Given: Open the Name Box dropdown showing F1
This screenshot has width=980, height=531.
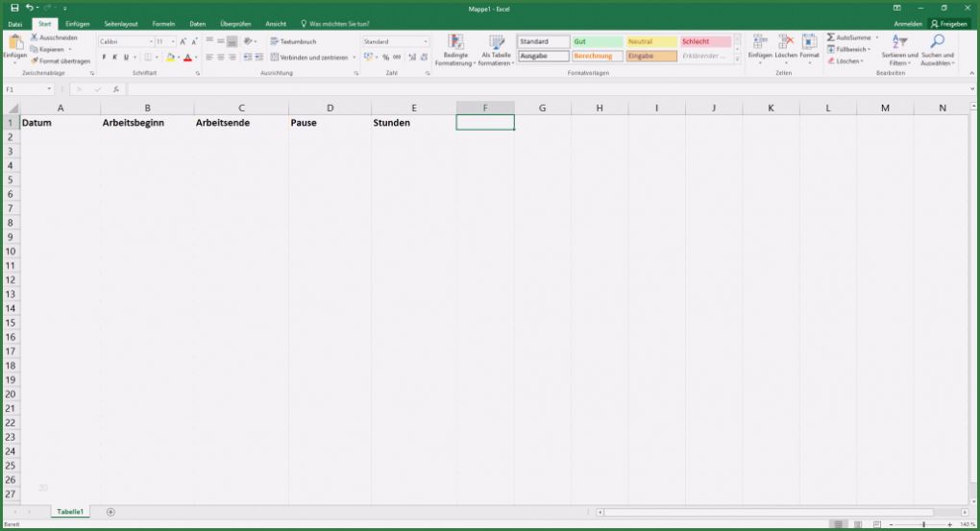Looking at the screenshot, I should (x=49, y=89).
